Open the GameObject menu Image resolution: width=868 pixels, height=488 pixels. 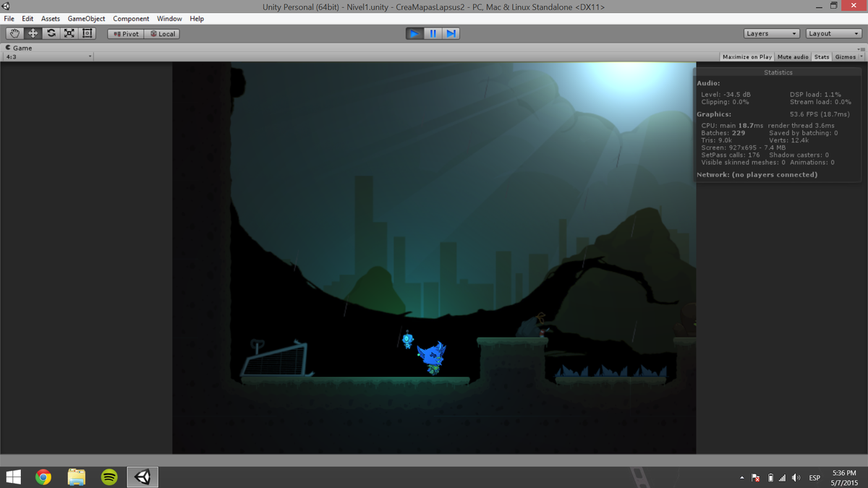pos(86,19)
